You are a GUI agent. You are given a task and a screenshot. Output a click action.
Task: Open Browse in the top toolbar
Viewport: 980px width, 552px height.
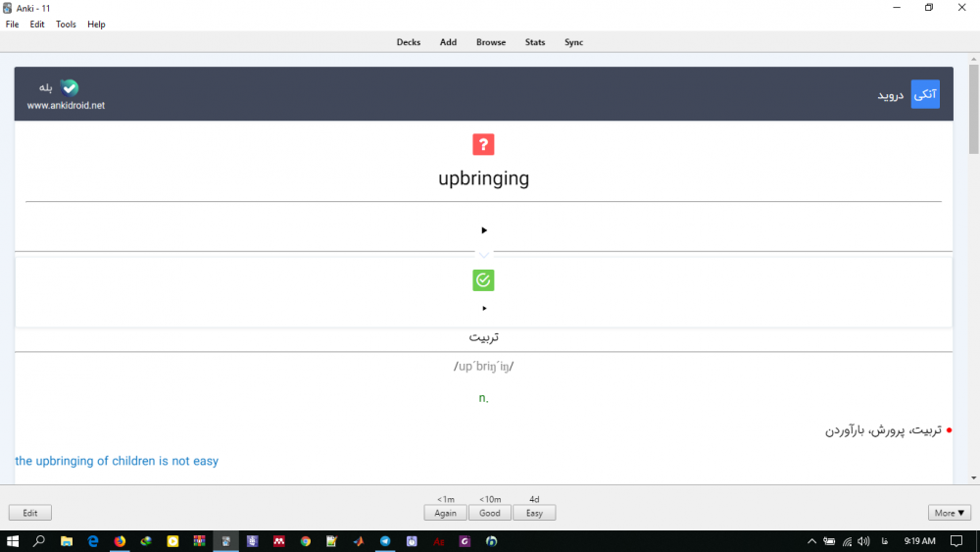[491, 42]
